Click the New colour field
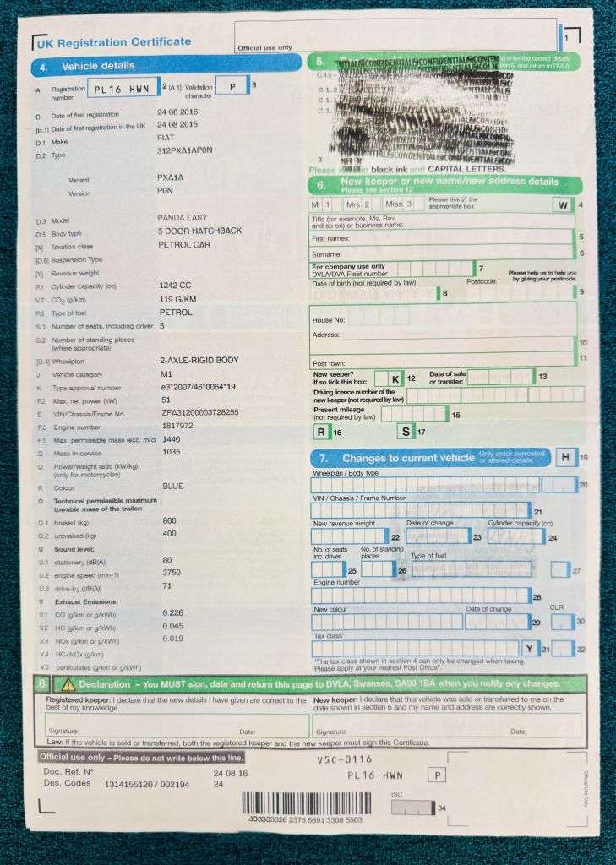The width and height of the screenshot is (616, 865). pos(387,623)
